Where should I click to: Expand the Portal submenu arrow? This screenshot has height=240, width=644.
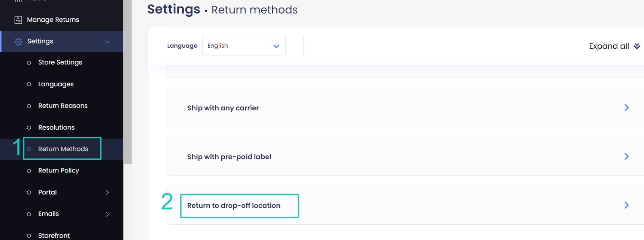[107, 192]
